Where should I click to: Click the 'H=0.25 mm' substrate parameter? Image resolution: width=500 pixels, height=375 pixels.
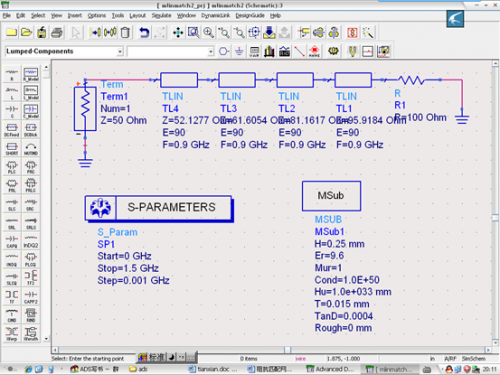coord(339,244)
